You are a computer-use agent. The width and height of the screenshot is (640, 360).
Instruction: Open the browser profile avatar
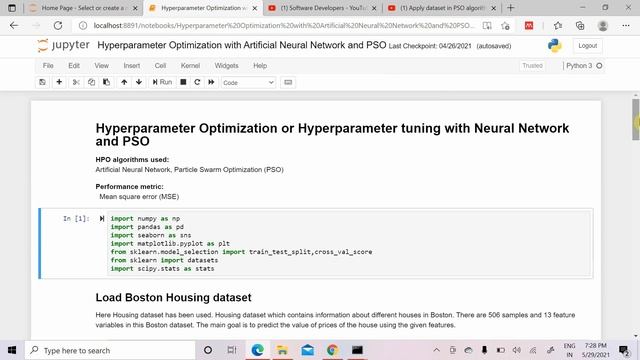[602, 26]
